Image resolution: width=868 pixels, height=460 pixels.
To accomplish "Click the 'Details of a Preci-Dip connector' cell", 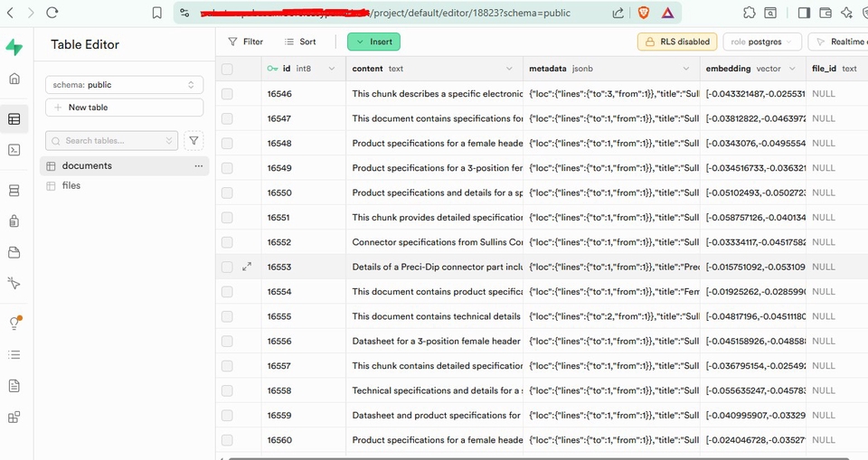I will 435,267.
